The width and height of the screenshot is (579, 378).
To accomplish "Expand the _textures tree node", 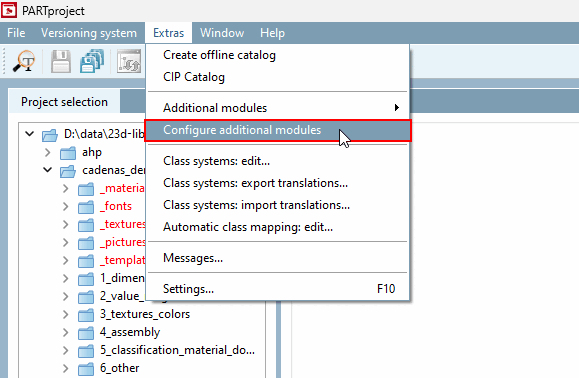I will (x=66, y=224).
